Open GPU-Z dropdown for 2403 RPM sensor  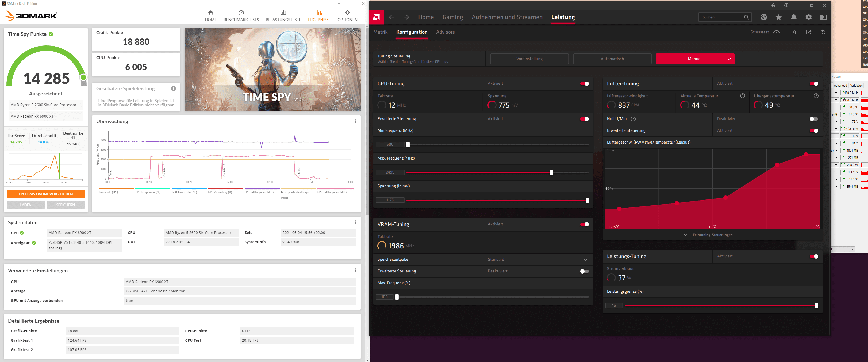tap(836, 129)
